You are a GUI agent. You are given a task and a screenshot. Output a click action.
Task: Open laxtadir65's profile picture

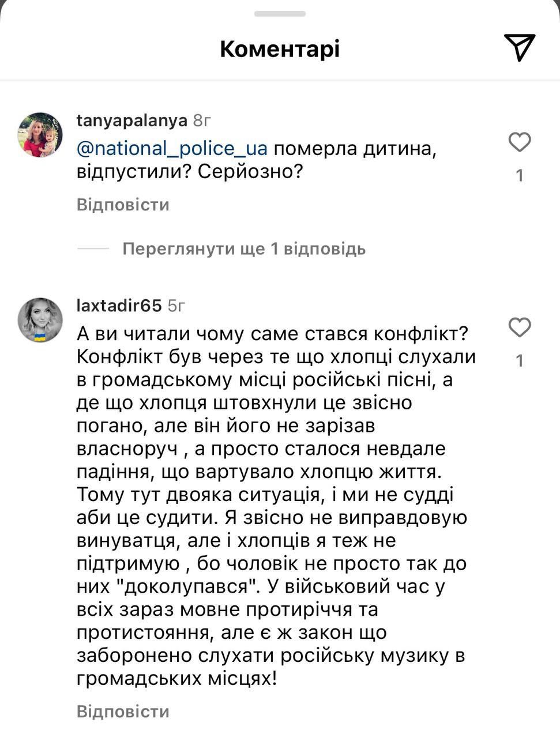point(40,320)
